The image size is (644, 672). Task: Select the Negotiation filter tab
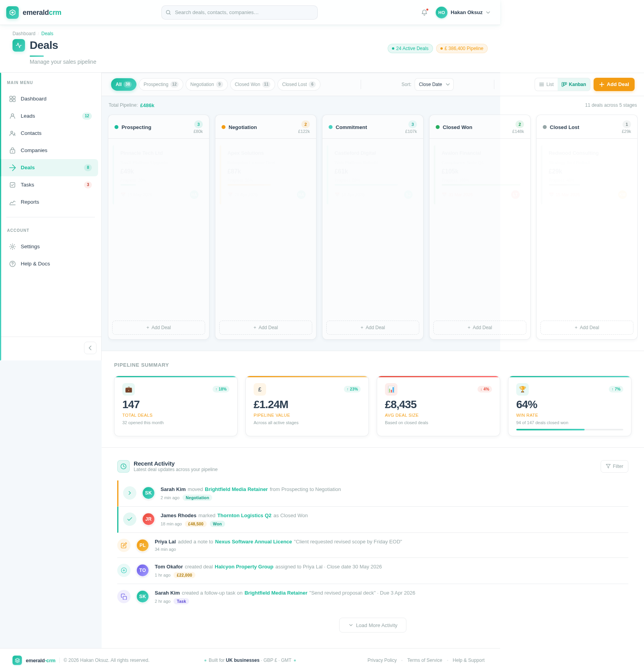(206, 84)
